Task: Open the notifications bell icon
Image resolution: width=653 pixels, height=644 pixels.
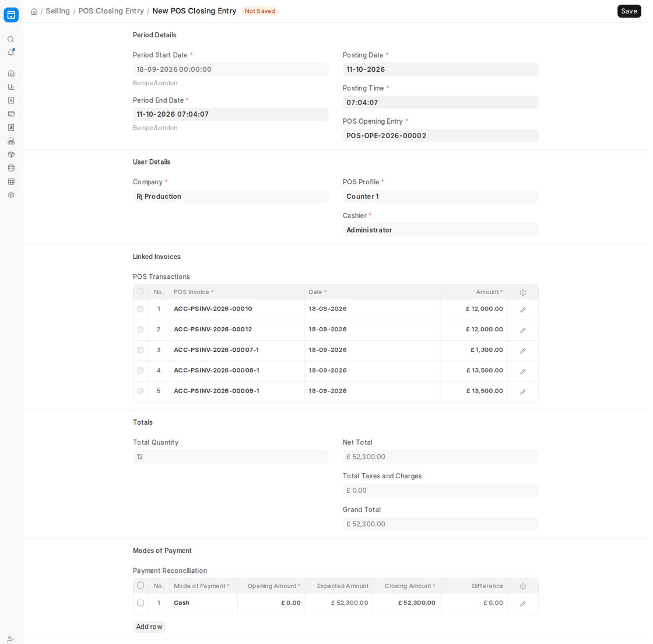Action: tap(11, 52)
